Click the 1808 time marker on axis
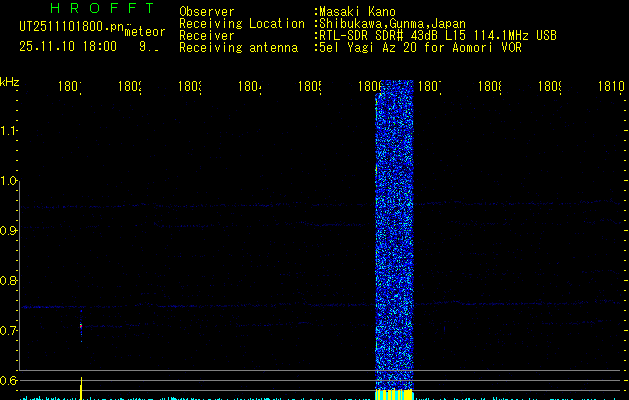 pyautogui.click(x=490, y=88)
